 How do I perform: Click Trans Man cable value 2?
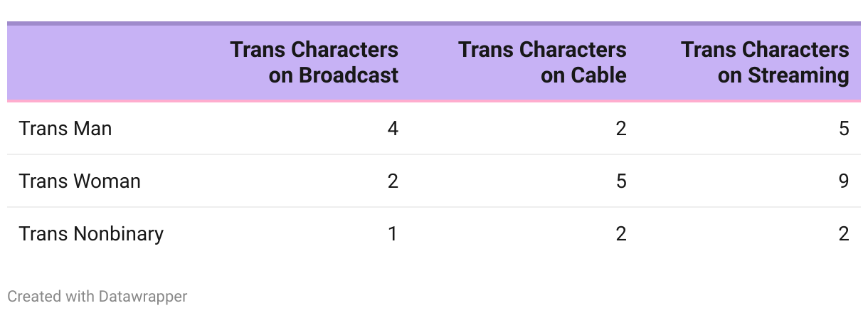621,129
